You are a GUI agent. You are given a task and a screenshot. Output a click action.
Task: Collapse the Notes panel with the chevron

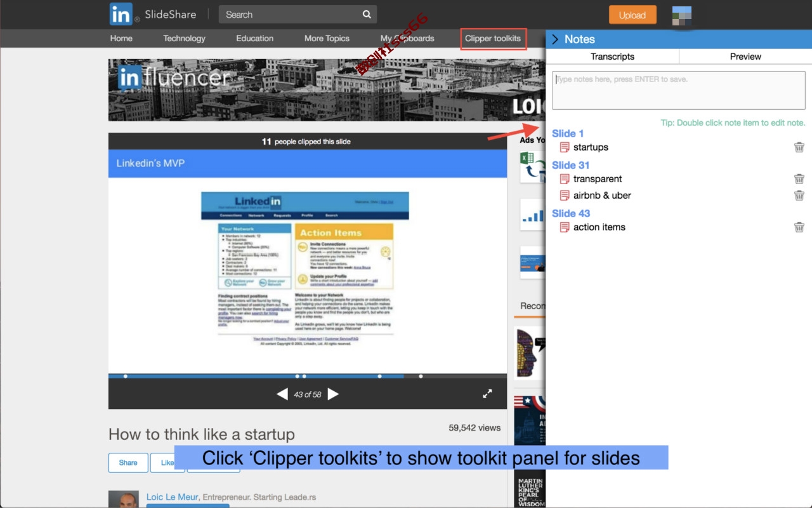[x=555, y=39]
